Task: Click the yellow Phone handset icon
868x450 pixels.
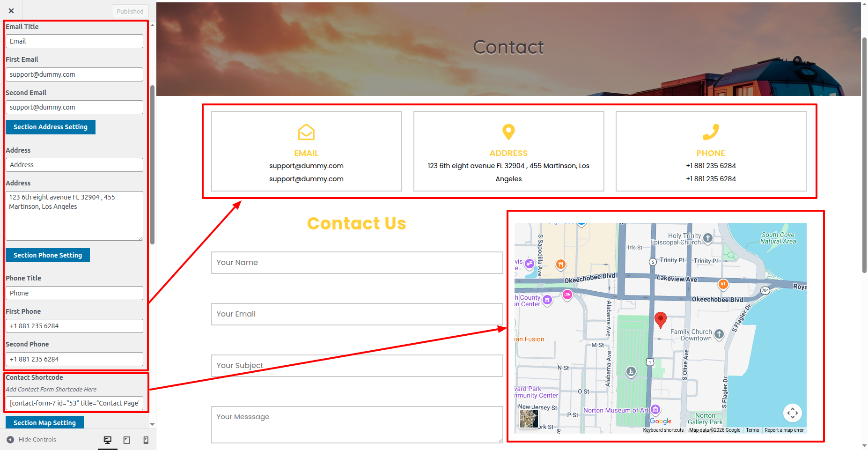Action: click(711, 132)
